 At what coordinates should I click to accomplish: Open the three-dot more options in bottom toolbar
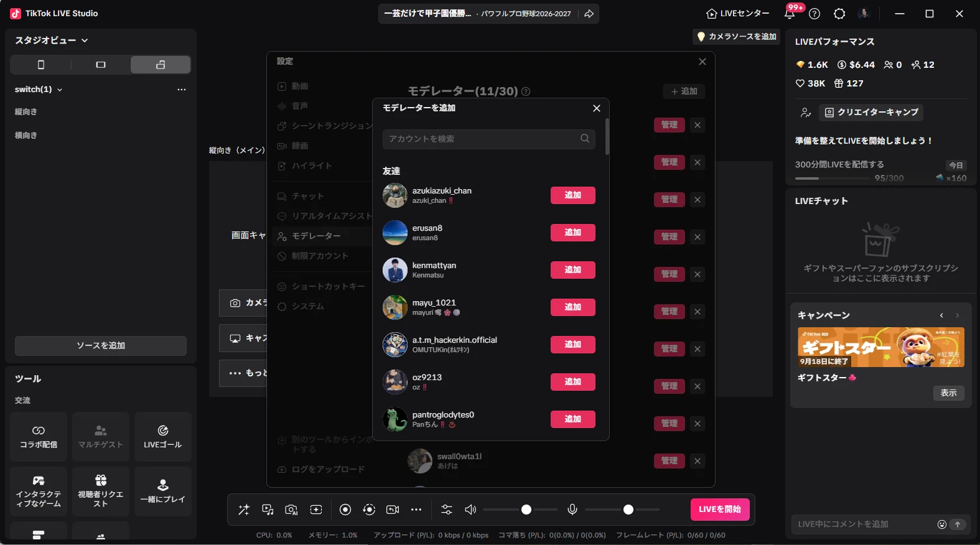(416, 510)
